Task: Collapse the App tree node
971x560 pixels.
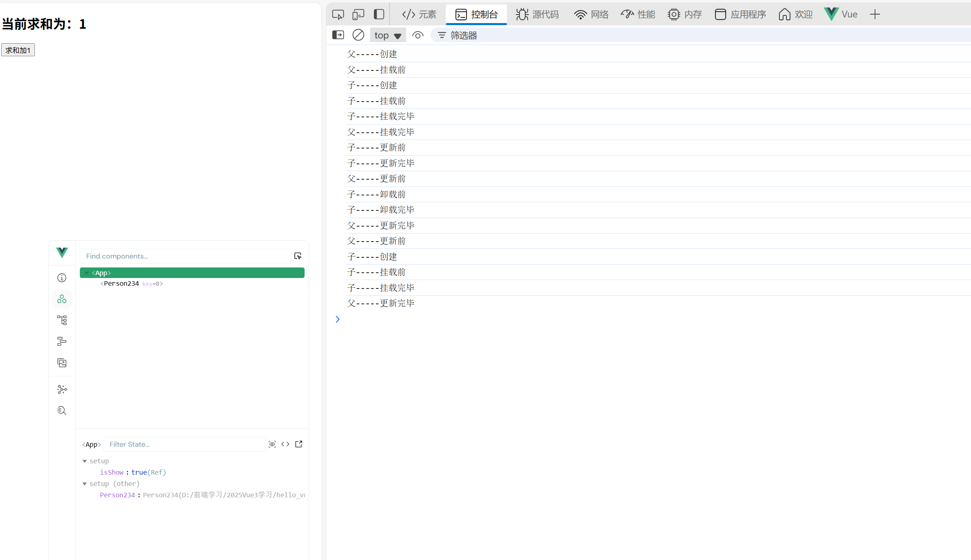Action: tap(87, 273)
